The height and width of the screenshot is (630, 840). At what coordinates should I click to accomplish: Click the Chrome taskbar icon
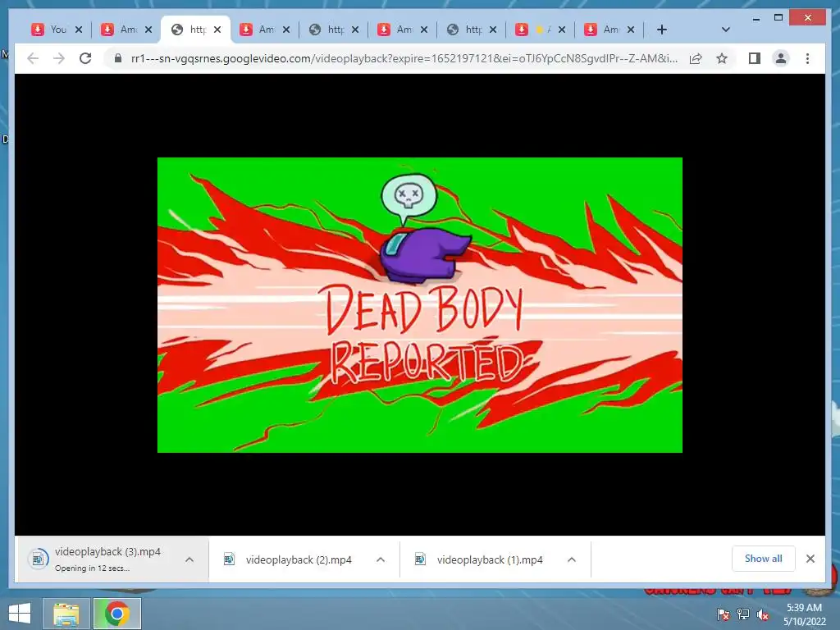coord(116,614)
